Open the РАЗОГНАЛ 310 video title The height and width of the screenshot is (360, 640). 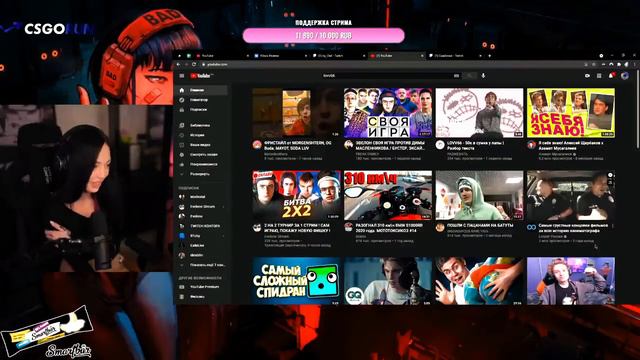click(x=389, y=228)
